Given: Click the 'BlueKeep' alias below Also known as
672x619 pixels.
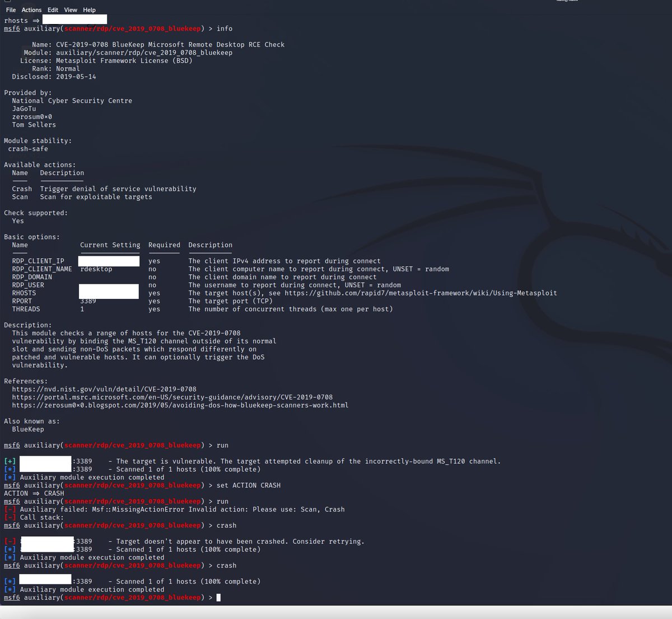Looking at the screenshot, I should 28,429.
